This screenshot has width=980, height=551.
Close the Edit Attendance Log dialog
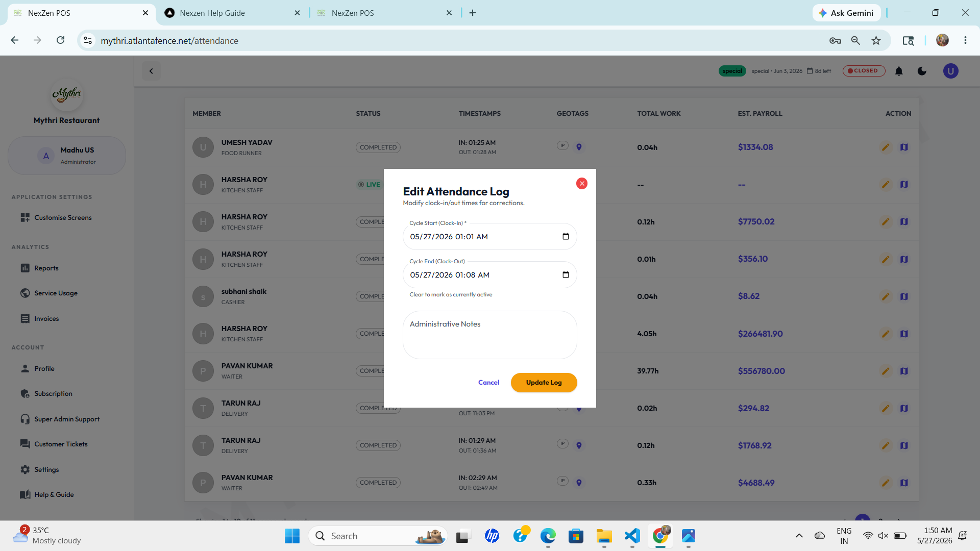(581, 184)
